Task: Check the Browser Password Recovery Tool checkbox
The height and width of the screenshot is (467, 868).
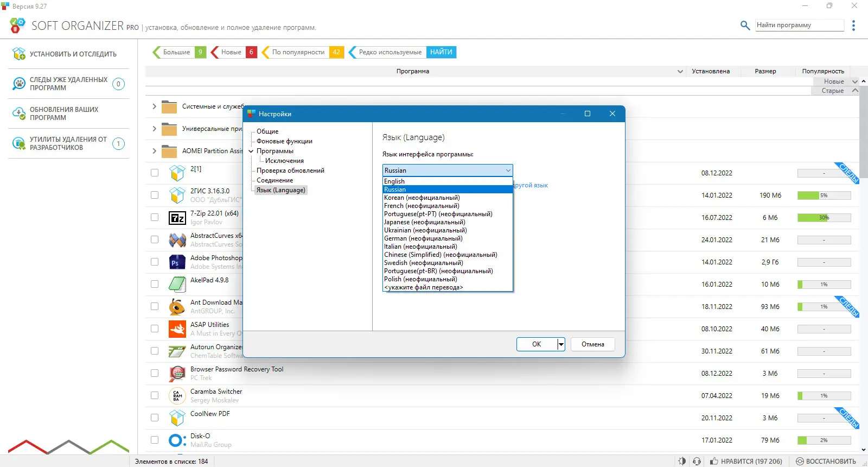Action: click(155, 373)
